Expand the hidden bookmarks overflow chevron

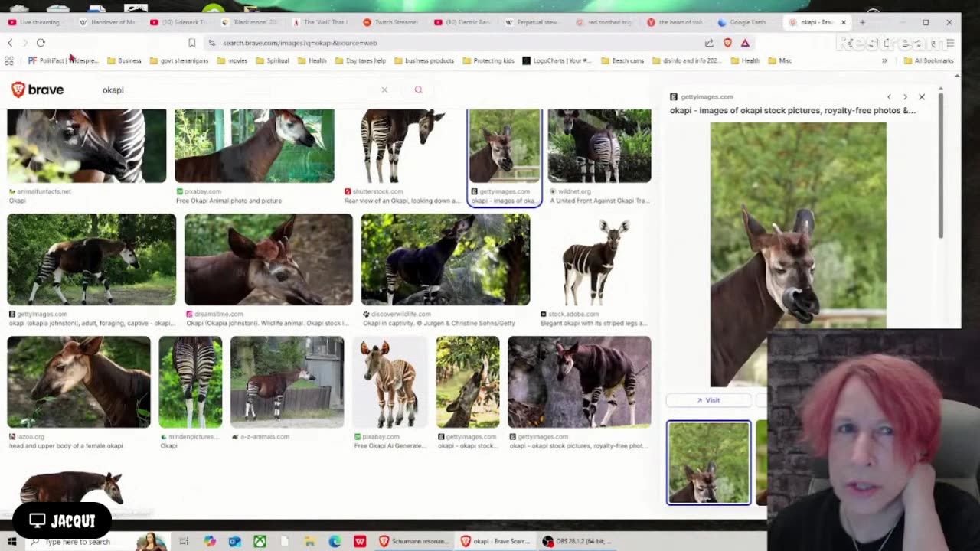coord(884,60)
